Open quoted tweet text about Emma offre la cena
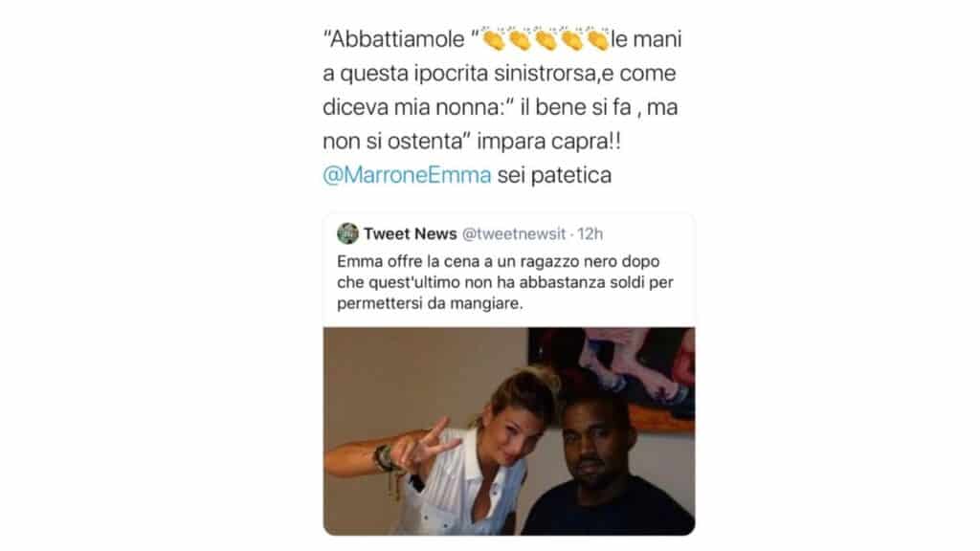This screenshot has width=980, height=551. 505,282
